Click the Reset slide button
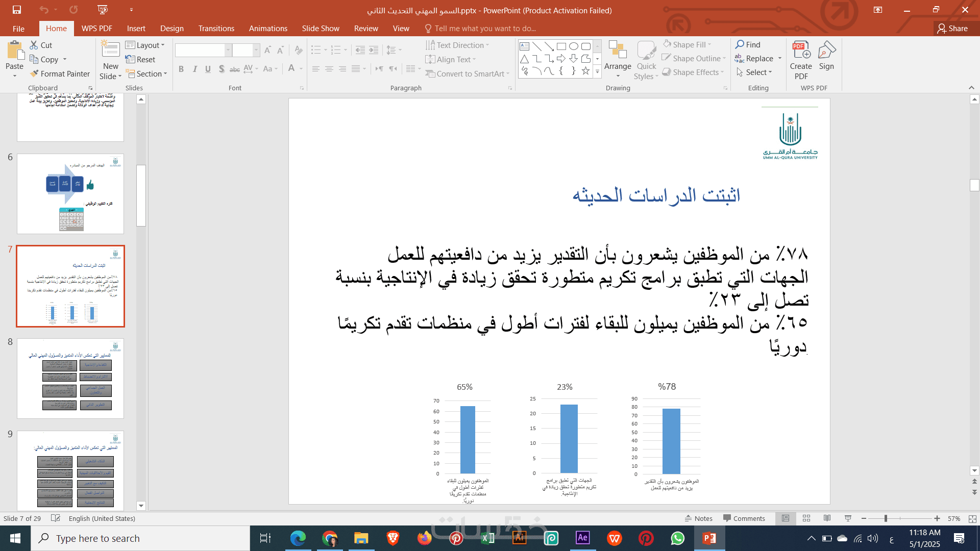The image size is (980, 551). pyautogui.click(x=140, y=60)
